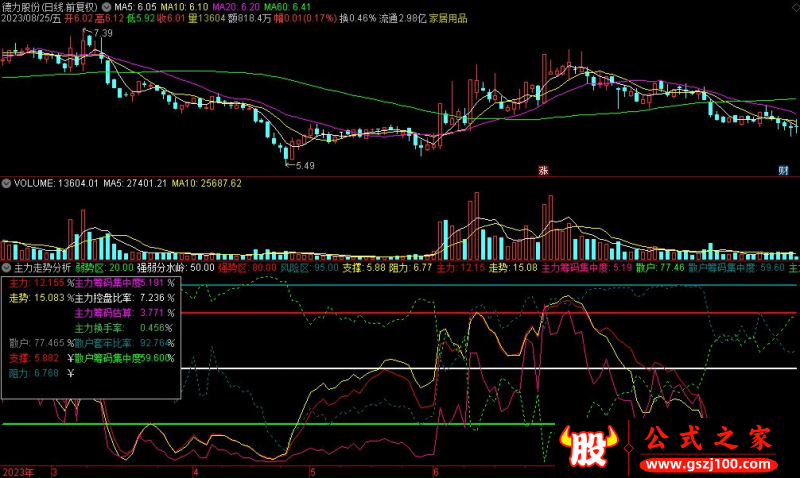This screenshot has height=478, width=800.
Task: Click month 5 on time axis
Action: coord(313,472)
